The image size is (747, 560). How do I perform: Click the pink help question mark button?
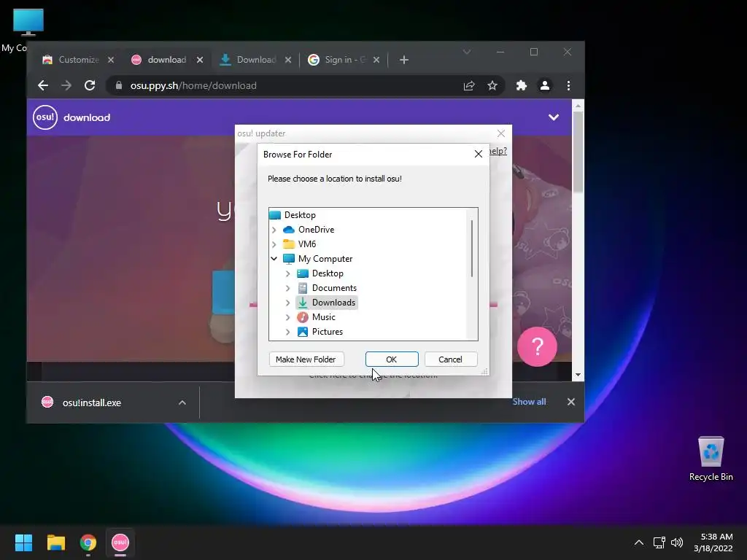pos(537,346)
